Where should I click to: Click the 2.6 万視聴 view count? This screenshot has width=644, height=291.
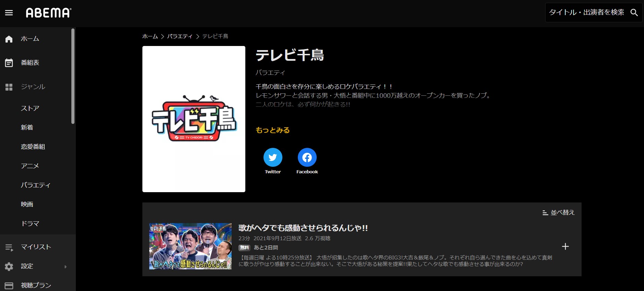point(318,238)
